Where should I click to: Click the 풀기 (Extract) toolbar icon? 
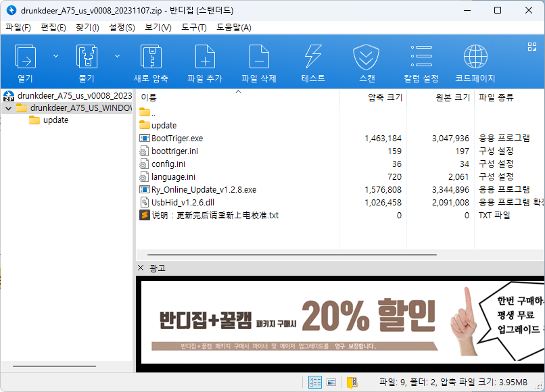pos(87,56)
